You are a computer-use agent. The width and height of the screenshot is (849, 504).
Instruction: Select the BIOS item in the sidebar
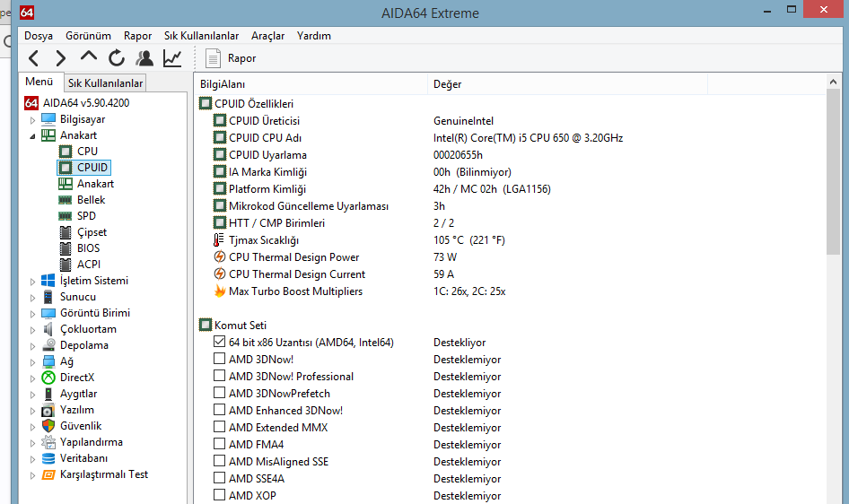88,248
